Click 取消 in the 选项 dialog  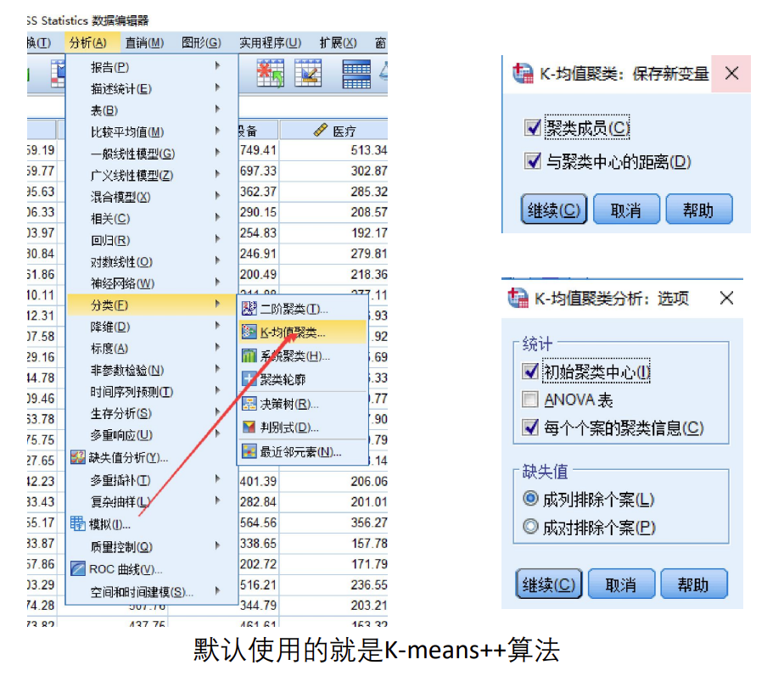pos(621,584)
